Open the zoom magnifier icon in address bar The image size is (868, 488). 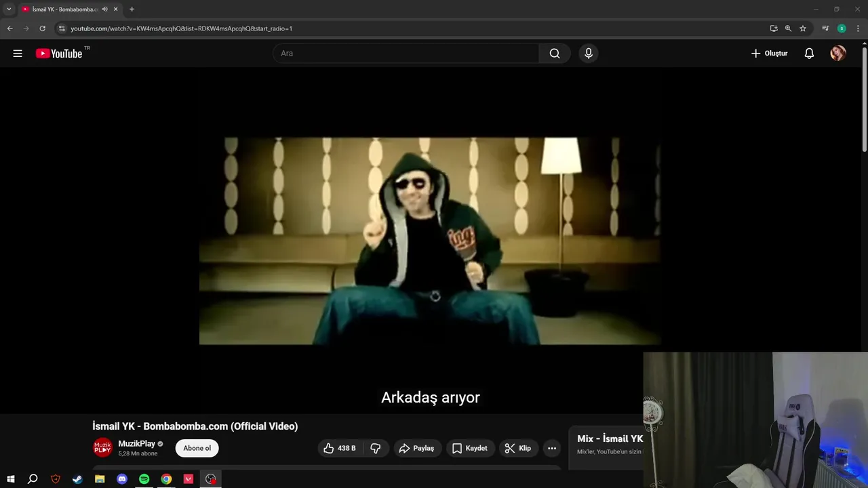tap(788, 28)
